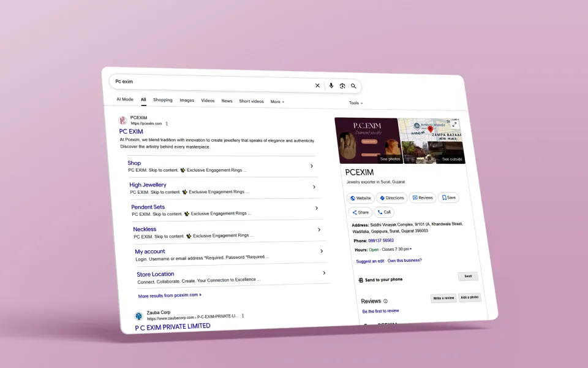Click the Save button
The width and height of the screenshot is (588, 368).
tap(448, 197)
